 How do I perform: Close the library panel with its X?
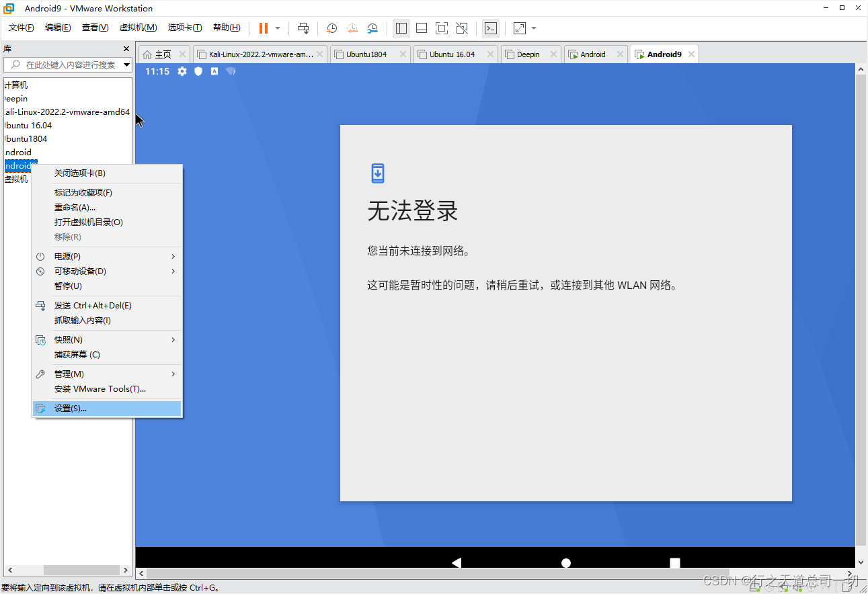[126, 49]
